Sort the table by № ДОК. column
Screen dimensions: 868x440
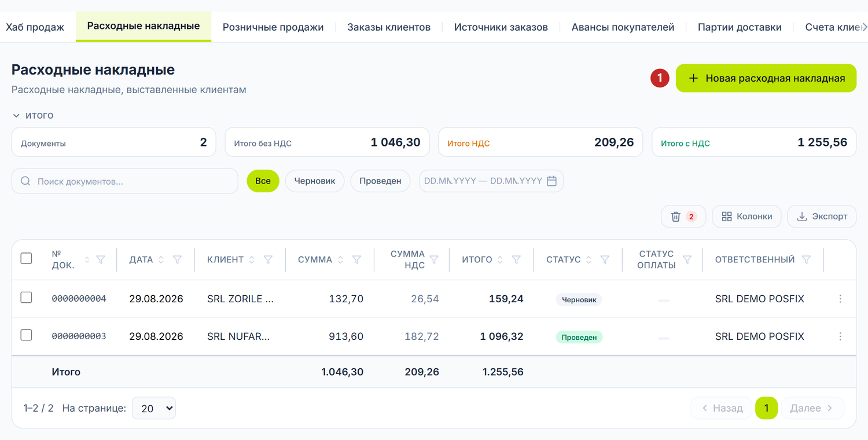coord(87,260)
